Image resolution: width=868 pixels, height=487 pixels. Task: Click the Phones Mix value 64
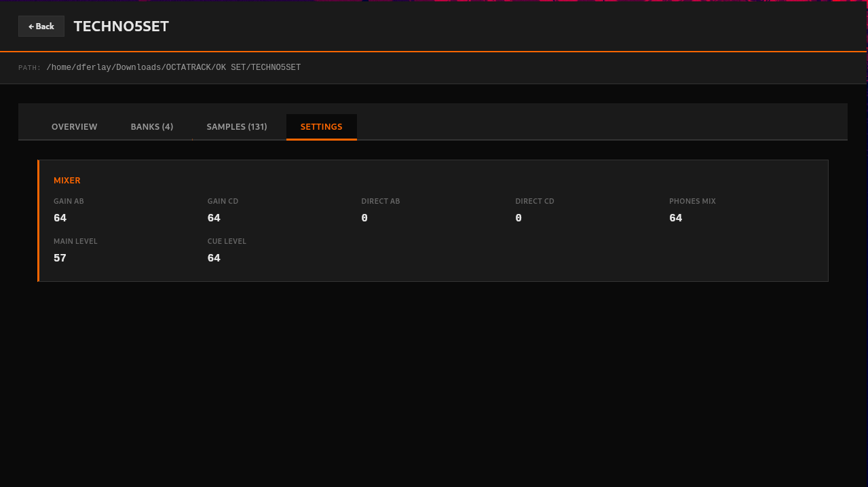[675, 218]
